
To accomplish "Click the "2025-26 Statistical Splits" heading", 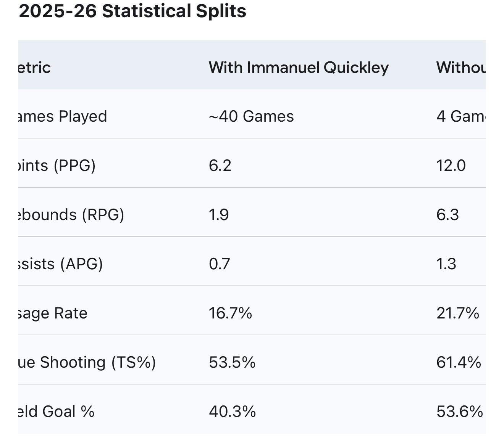I will point(132,11).
